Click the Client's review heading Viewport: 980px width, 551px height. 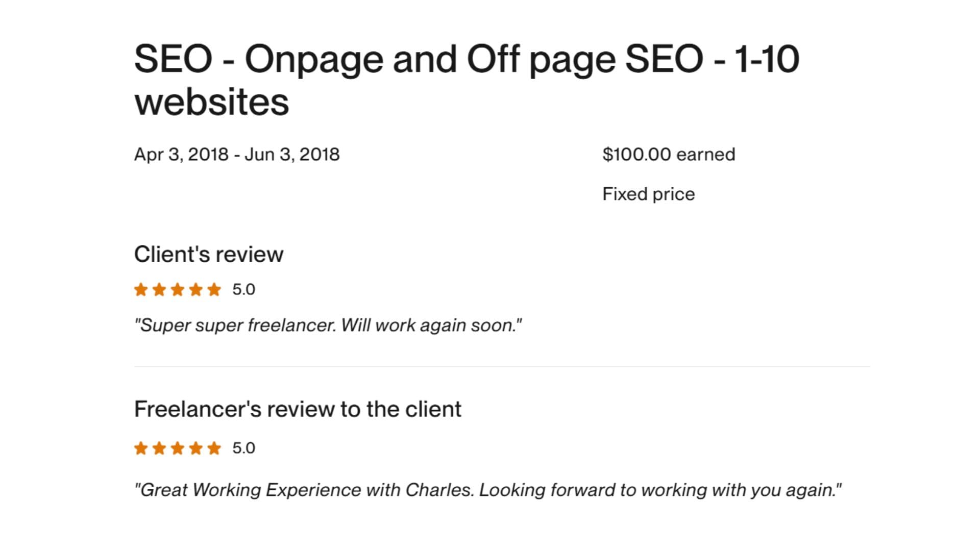(208, 254)
